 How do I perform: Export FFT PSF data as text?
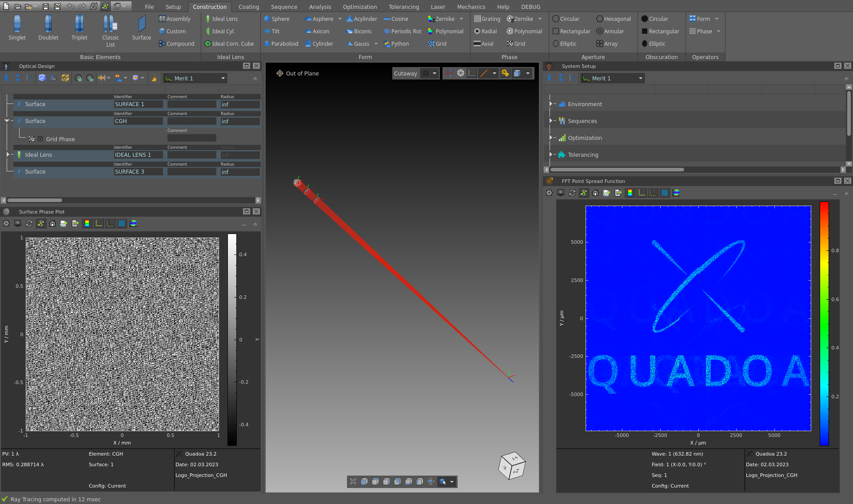618,193
